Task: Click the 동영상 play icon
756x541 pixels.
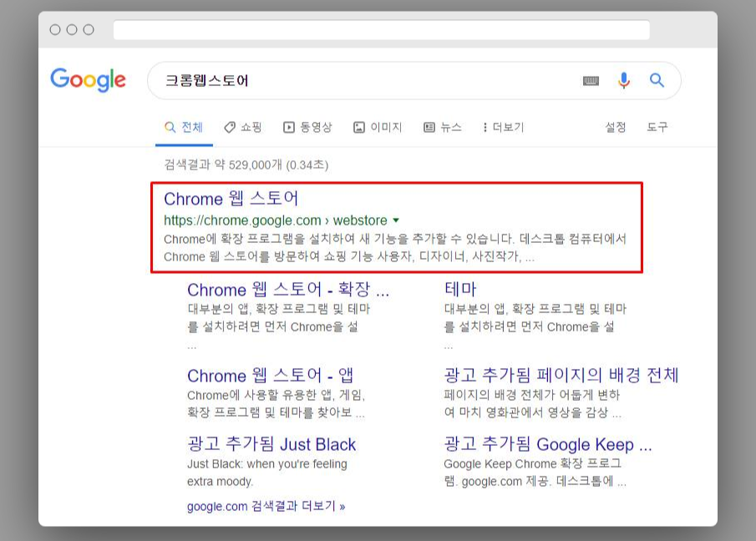Action: (x=289, y=127)
